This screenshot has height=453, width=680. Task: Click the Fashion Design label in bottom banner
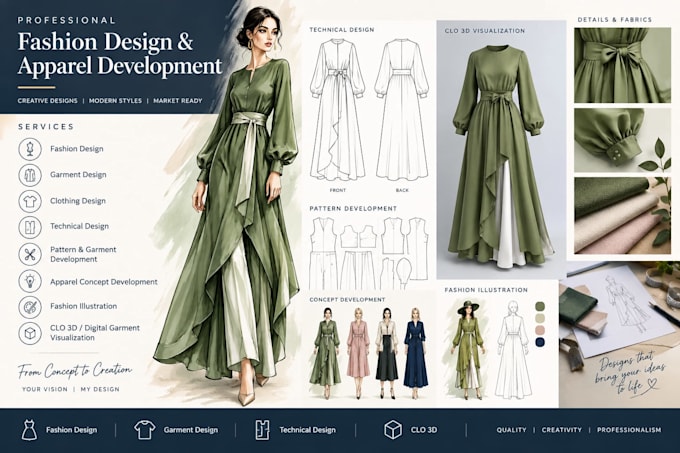pyautogui.click(x=72, y=430)
